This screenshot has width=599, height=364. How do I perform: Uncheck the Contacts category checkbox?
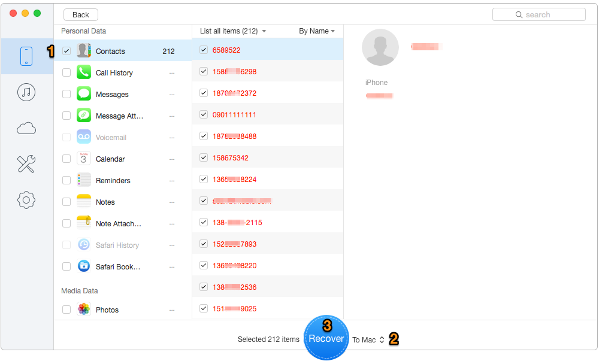tap(66, 51)
